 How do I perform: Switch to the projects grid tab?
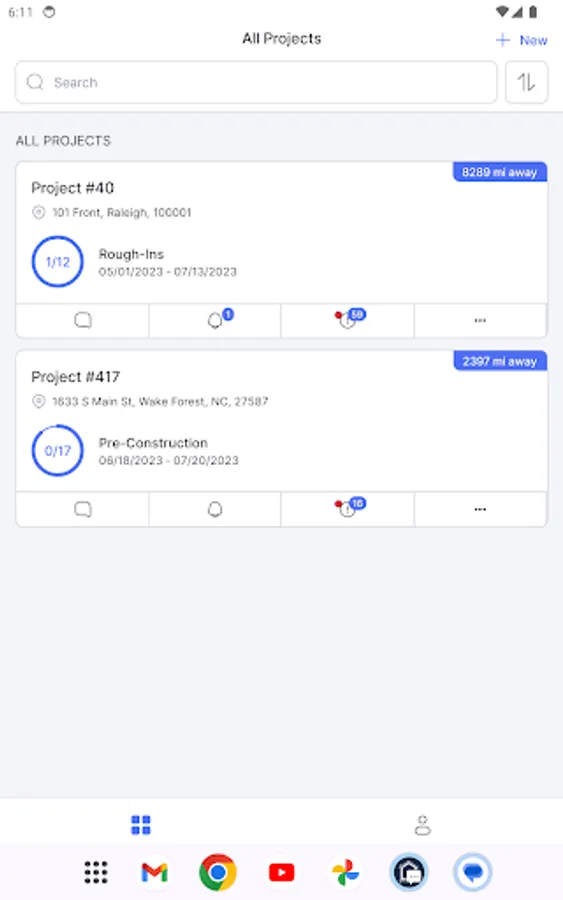tap(141, 825)
